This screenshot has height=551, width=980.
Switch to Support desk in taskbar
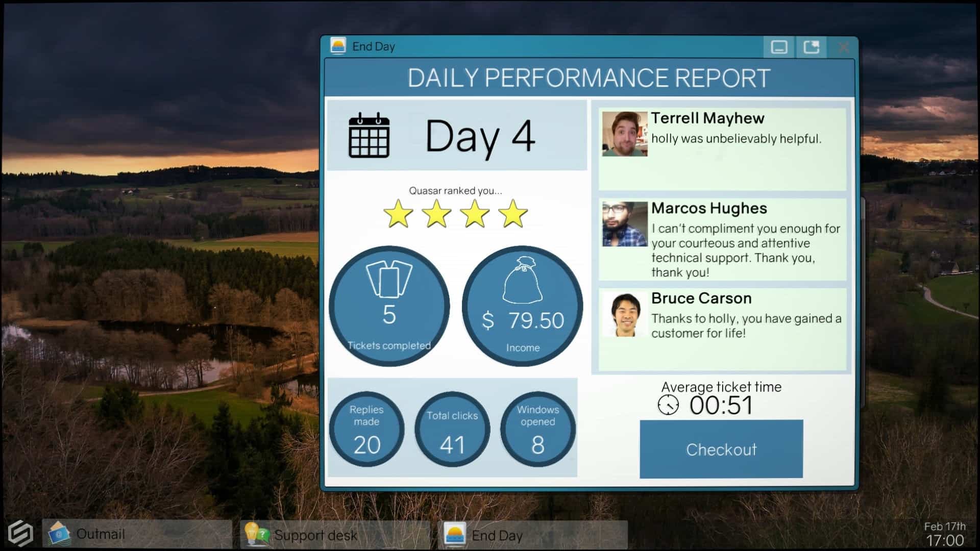[335, 534]
